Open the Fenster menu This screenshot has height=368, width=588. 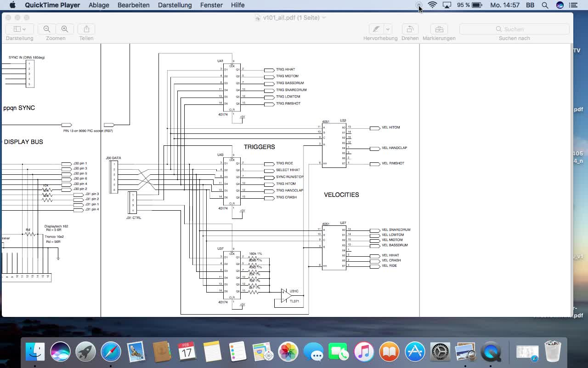point(211,5)
